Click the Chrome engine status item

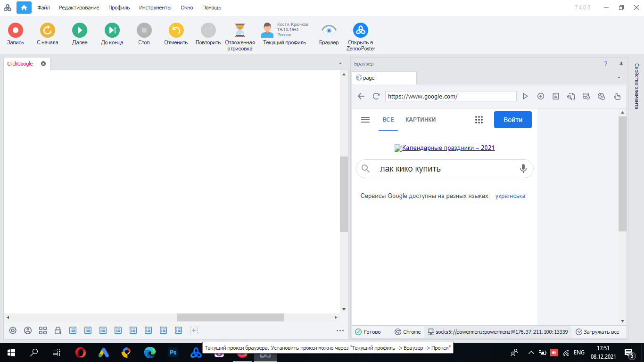(408, 332)
